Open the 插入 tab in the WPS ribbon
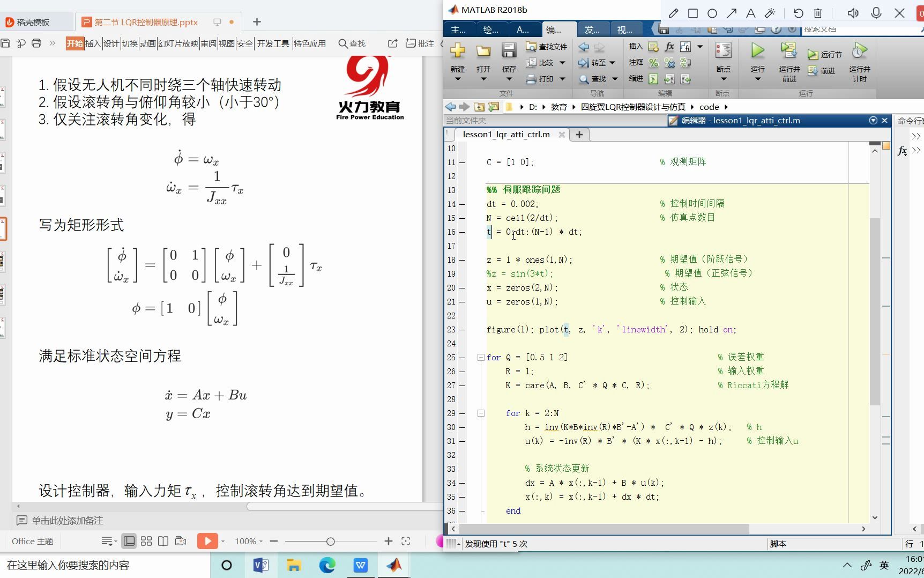This screenshot has width=924, height=578. click(x=93, y=43)
